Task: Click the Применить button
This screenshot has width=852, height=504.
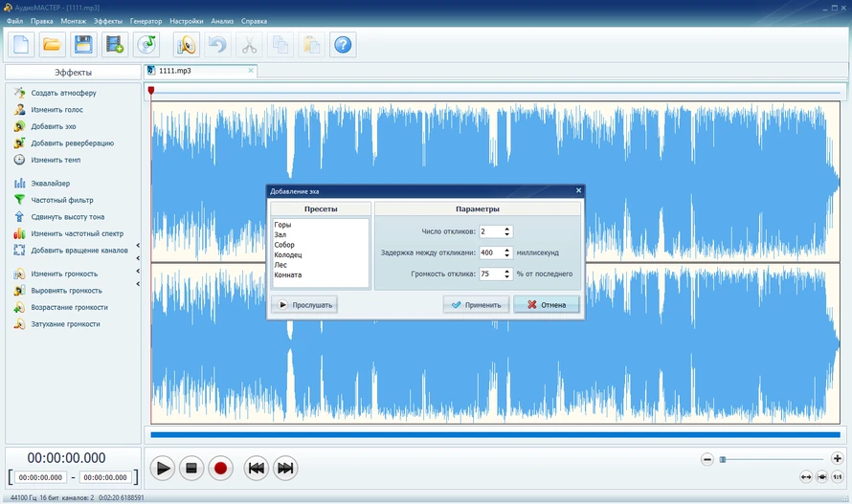Action: [476, 305]
